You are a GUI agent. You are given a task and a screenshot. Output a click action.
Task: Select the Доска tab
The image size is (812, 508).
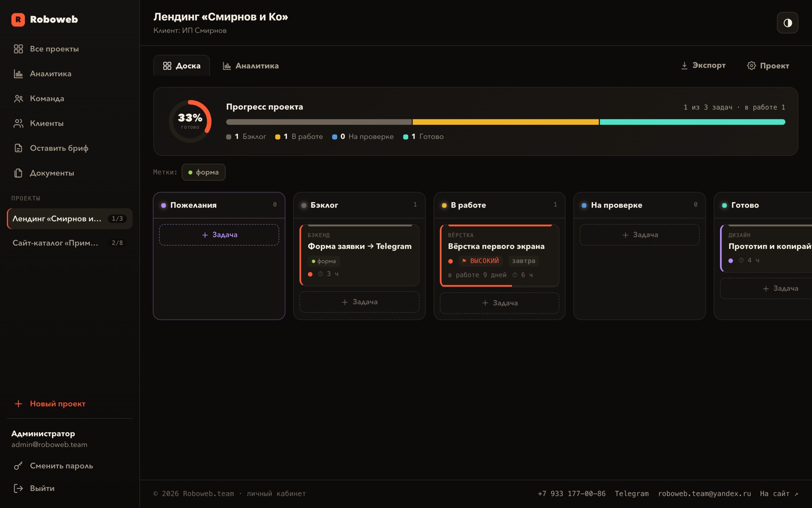pos(182,66)
